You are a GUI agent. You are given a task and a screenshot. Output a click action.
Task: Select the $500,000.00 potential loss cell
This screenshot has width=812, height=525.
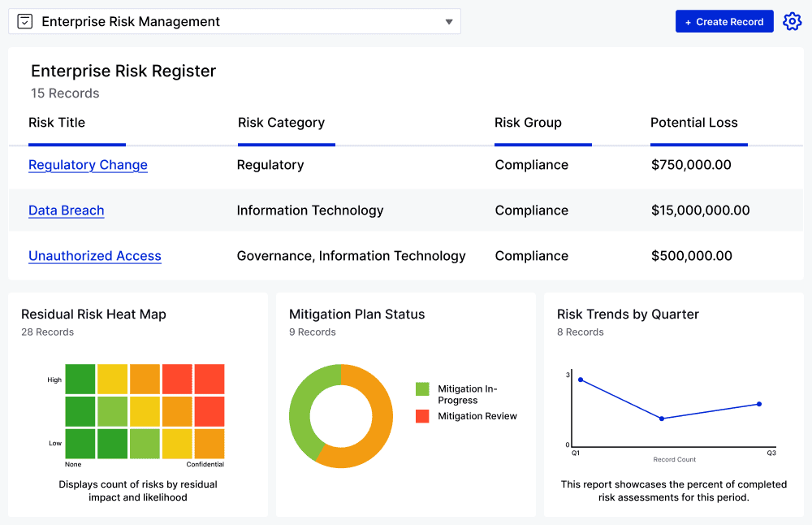tap(692, 256)
